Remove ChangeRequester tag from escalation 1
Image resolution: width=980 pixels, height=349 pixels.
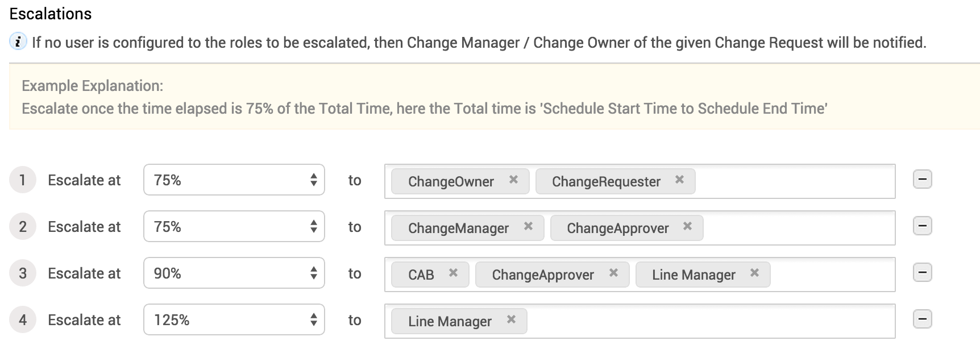tap(679, 180)
